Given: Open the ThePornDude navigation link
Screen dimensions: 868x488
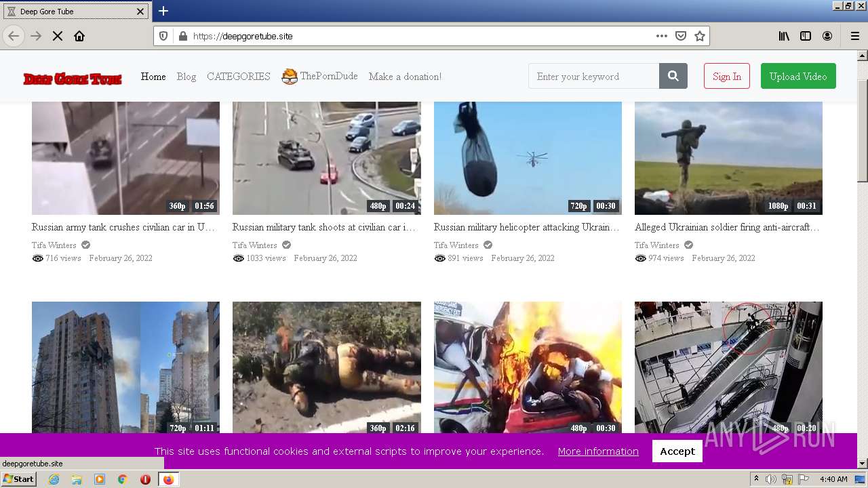Looking at the screenshot, I should pos(319,77).
